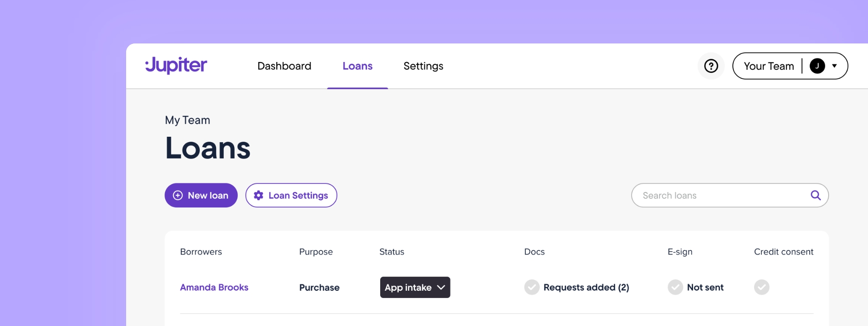
Task: Select the Loans navigation tab
Action: 358,66
